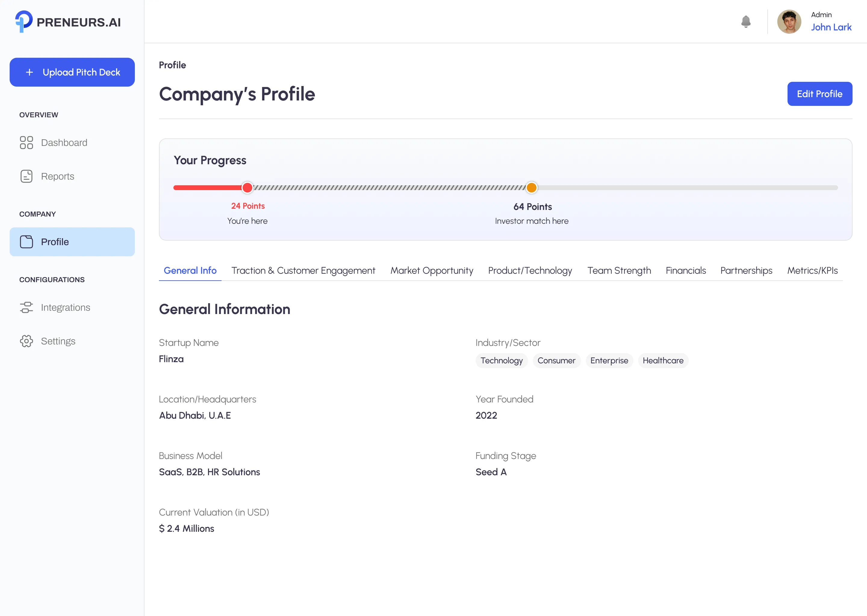Open the Settings gear in sidebar

(x=58, y=341)
